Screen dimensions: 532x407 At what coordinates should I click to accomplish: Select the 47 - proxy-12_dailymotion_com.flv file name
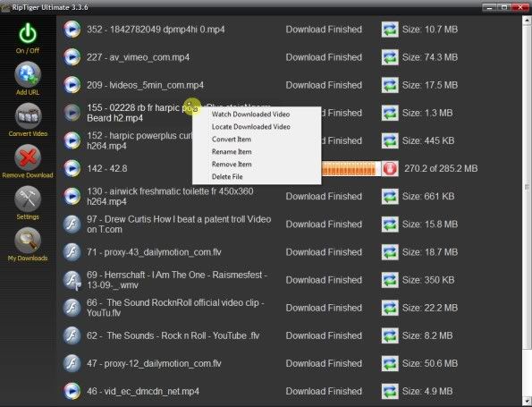pos(154,363)
